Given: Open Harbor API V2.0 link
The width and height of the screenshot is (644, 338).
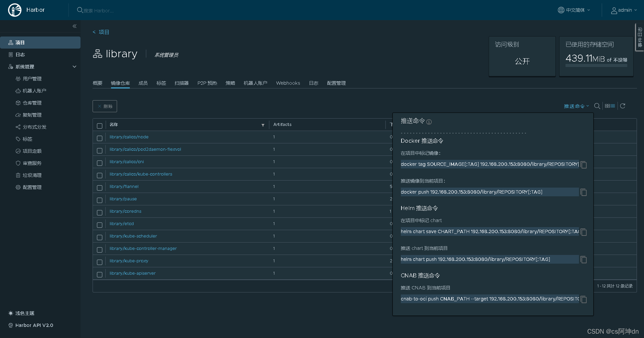Looking at the screenshot, I should [31, 325].
